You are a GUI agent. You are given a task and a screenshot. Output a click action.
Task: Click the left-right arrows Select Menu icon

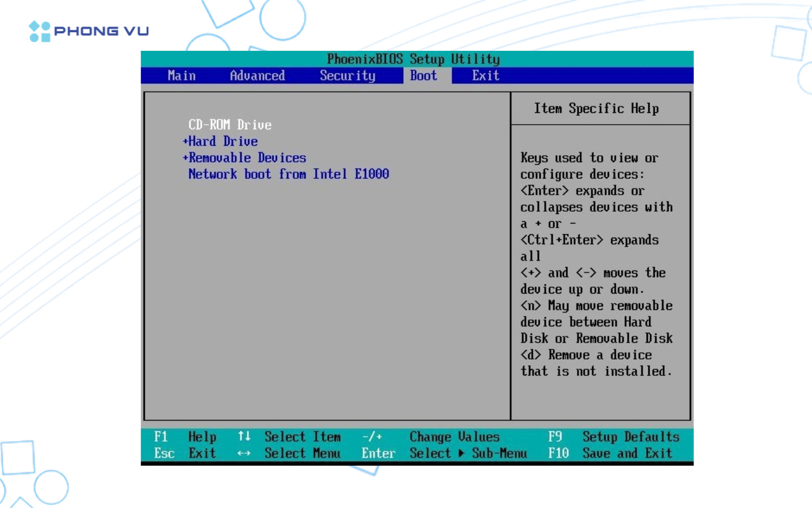click(244, 453)
